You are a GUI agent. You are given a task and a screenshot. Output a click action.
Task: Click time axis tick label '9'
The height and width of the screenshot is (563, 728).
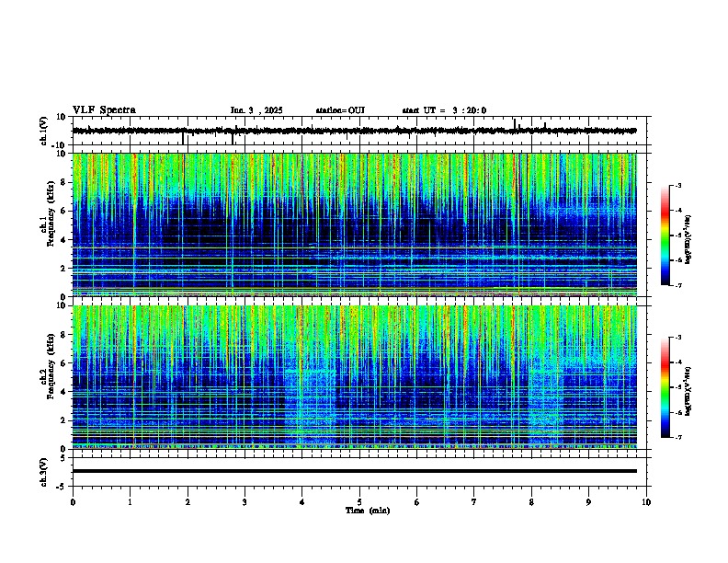[x=588, y=502]
